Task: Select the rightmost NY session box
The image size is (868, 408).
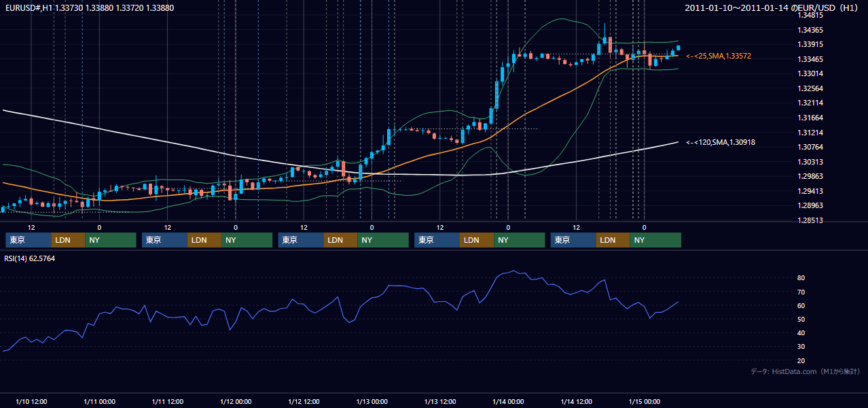Action: [x=655, y=240]
